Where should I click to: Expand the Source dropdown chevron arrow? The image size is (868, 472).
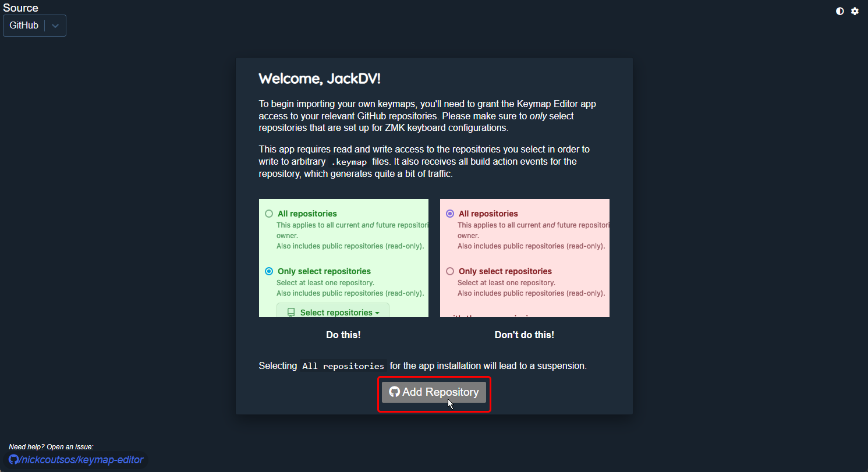(55, 26)
